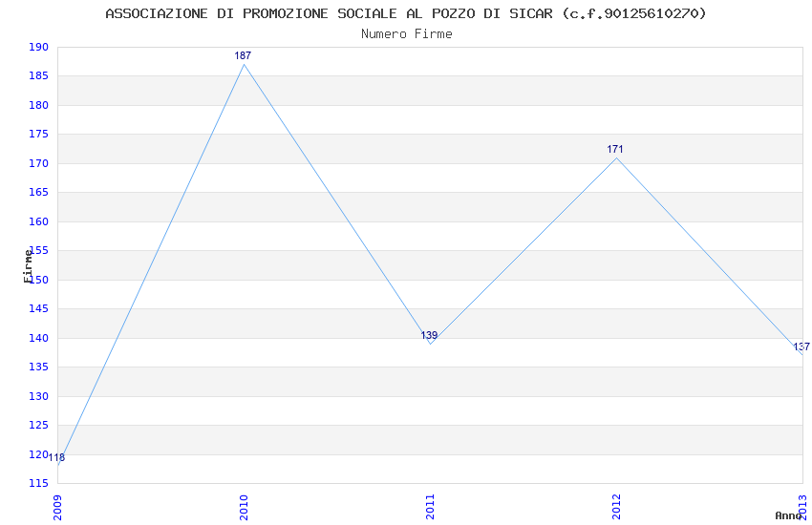Select the data label 139
This screenshot has height=525, width=812.
tap(429, 335)
